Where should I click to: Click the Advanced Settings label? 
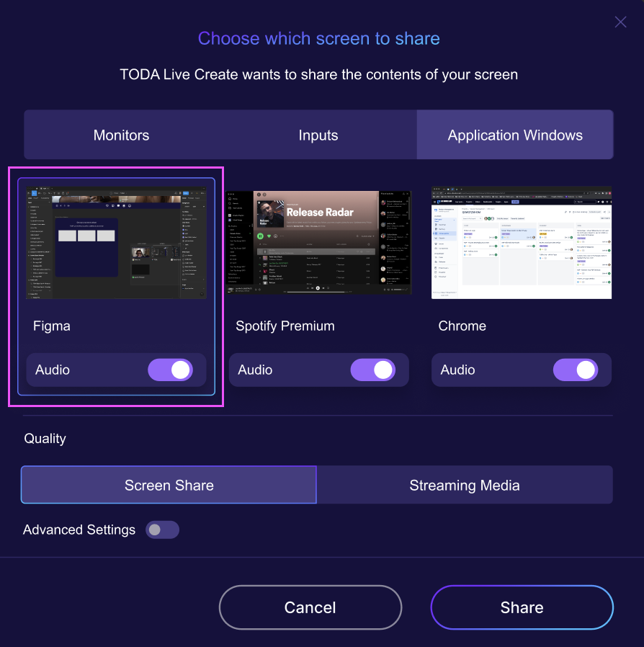(79, 530)
